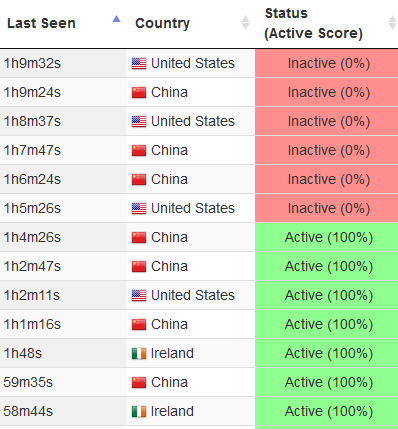Select Inactive (0%) cell for 1h8m37s
Screen dimensions: 398x429
(327, 121)
